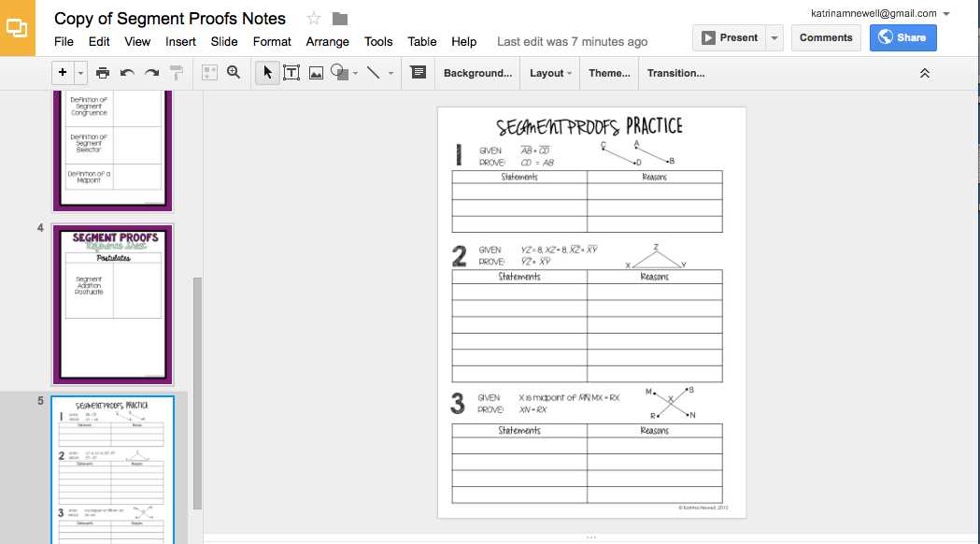Viewport: 980px width, 544px height.
Task: Print the presentation
Action: pyautogui.click(x=103, y=73)
